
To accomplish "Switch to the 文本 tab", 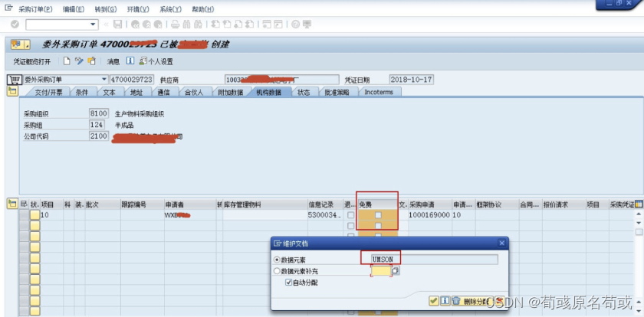I will [109, 93].
